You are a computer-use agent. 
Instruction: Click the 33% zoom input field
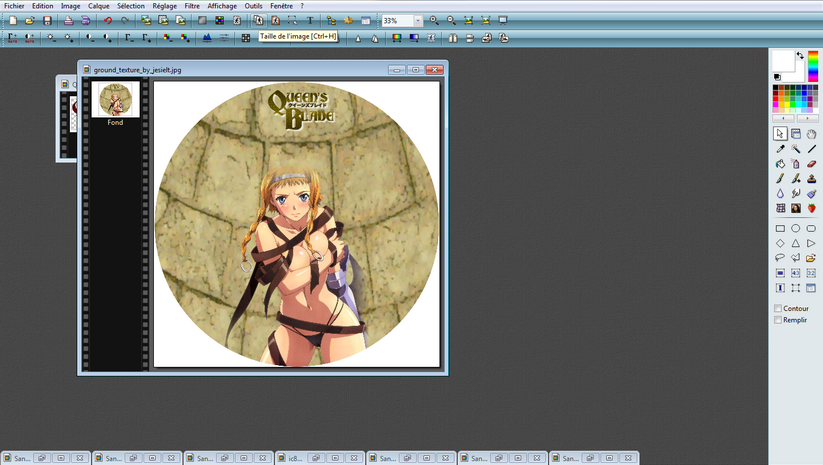point(397,20)
